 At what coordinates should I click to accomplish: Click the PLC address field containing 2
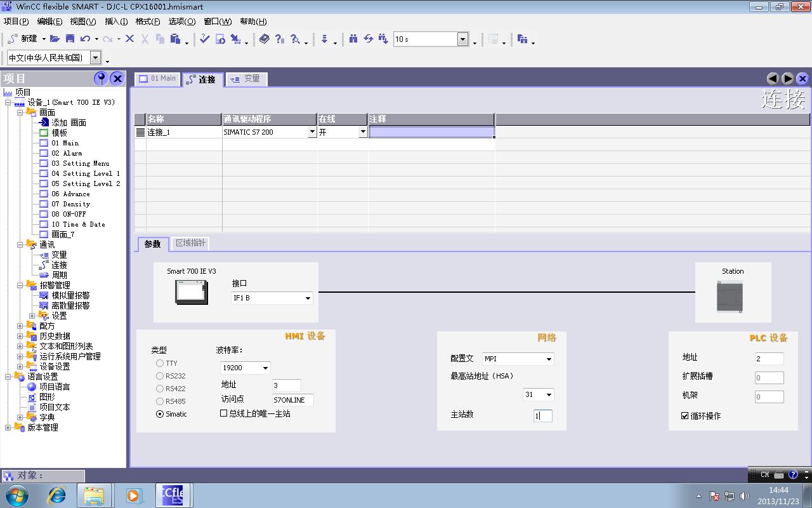point(769,359)
